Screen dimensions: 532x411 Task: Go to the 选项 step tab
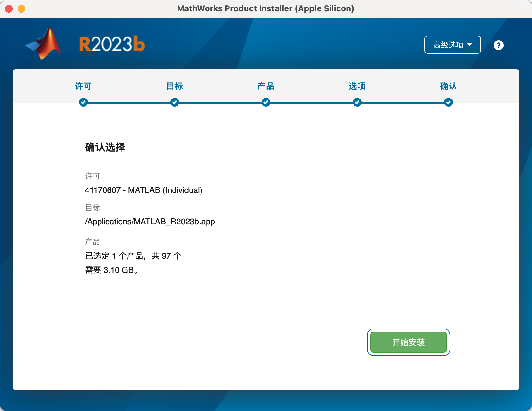pos(357,86)
